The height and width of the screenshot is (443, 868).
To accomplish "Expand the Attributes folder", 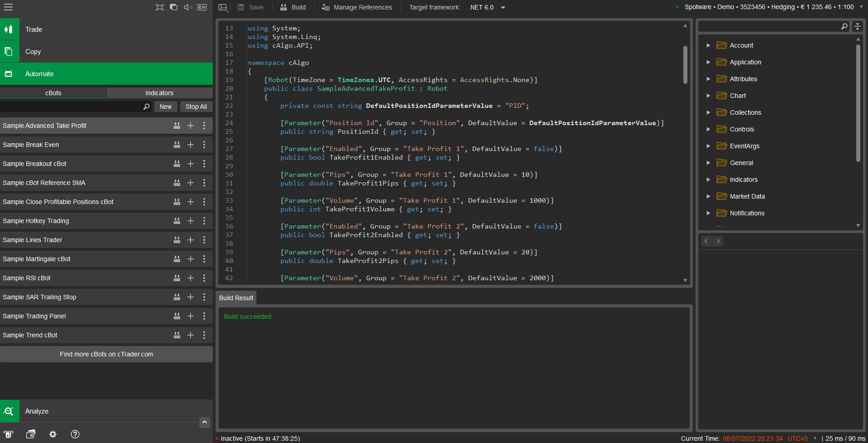I will (x=708, y=79).
